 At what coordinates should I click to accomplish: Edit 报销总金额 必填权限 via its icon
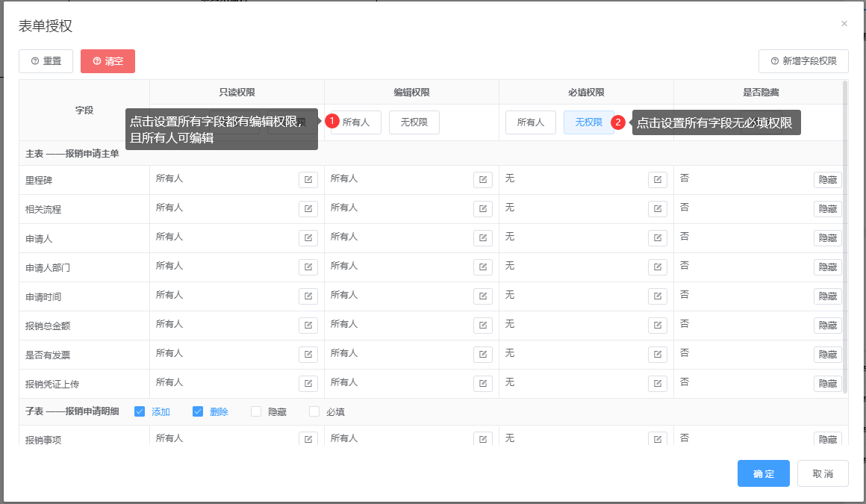657,326
